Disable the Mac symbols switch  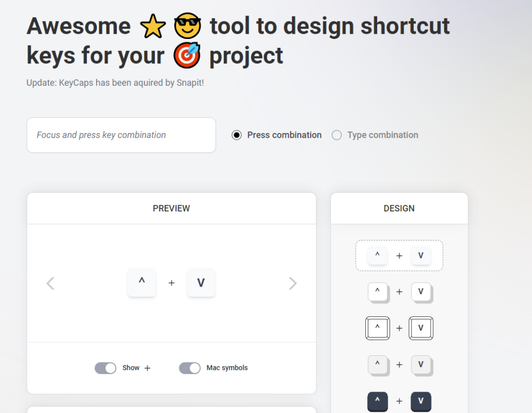[x=190, y=368]
